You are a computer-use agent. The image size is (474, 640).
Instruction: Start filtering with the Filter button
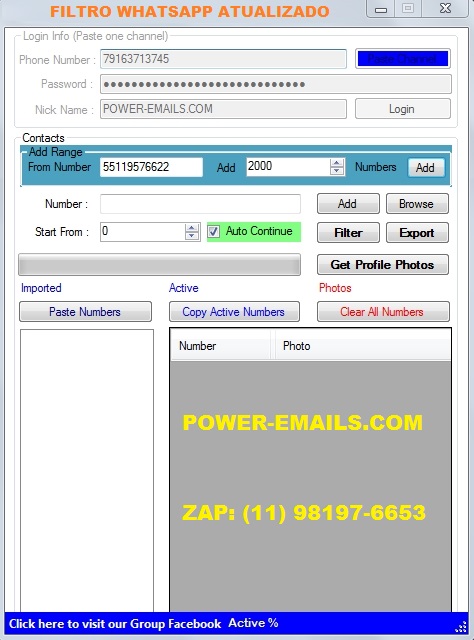(348, 233)
